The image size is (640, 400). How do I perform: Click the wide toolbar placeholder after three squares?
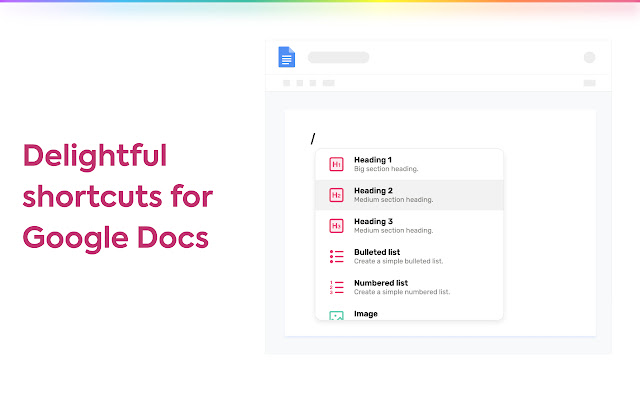click(328, 83)
